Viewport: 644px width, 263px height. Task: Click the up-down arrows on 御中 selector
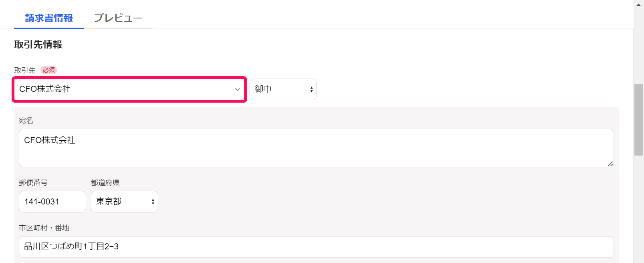312,89
